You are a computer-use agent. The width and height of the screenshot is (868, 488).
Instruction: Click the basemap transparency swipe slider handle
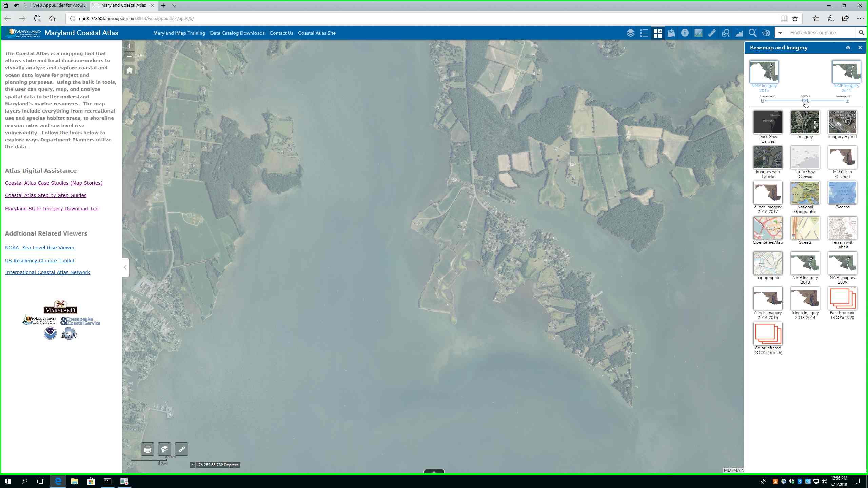coord(805,101)
